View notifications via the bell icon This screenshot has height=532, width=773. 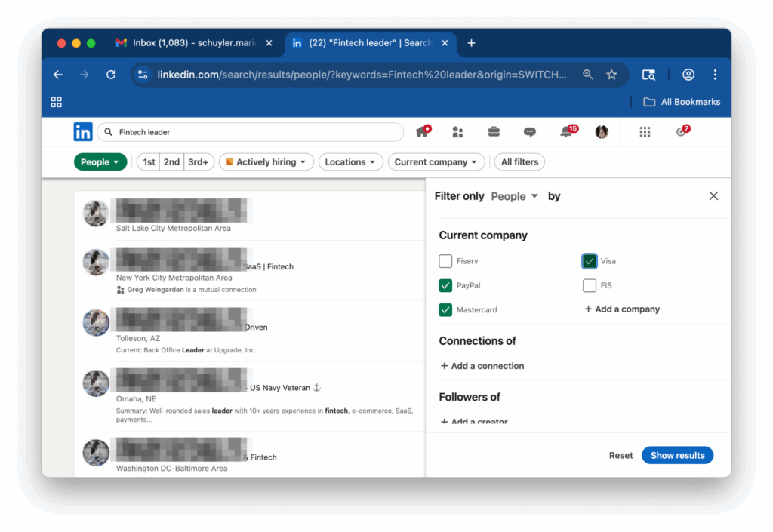pyautogui.click(x=566, y=132)
